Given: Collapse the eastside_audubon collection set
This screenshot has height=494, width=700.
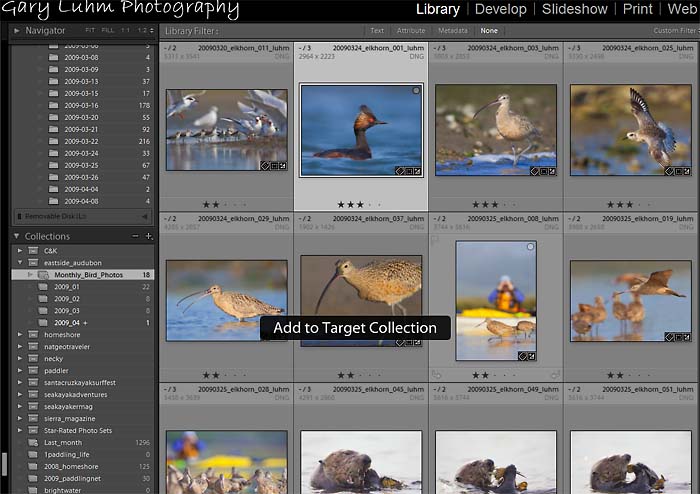Looking at the screenshot, I should click(x=20, y=263).
